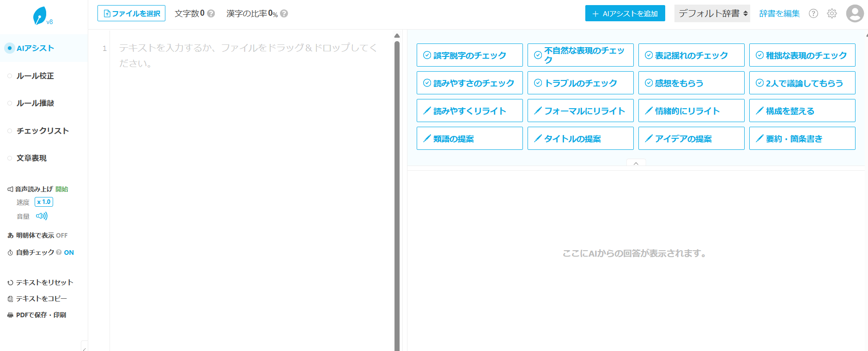Open the 辞書を編集 link
This screenshot has height=351, width=868.
pos(779,13)
